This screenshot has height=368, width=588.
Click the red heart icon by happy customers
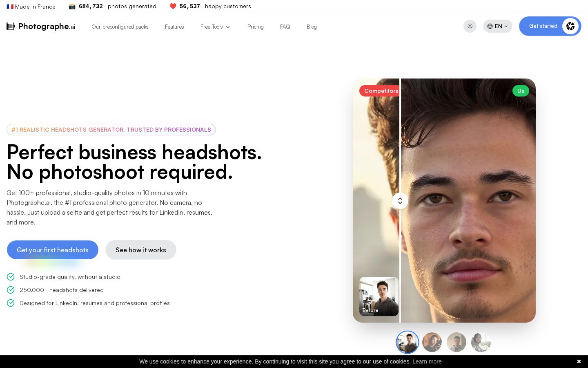pyautogui.click(x=173, y=6)
